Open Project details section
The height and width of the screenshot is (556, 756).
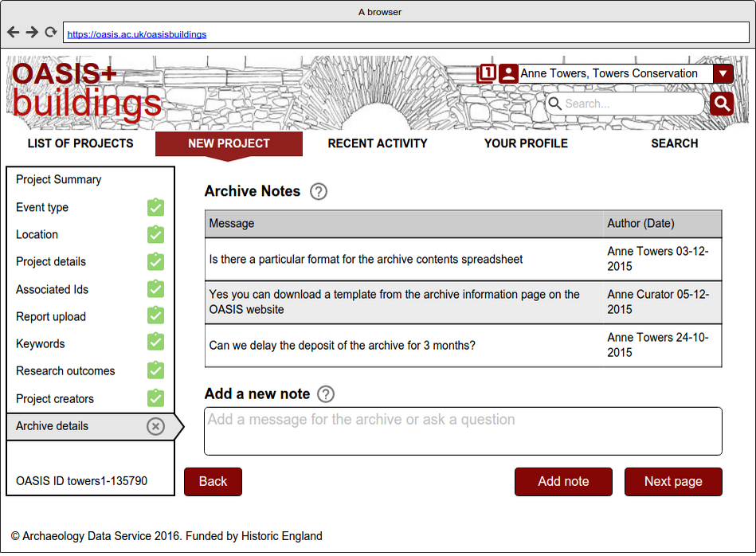(x=90, y=261)
